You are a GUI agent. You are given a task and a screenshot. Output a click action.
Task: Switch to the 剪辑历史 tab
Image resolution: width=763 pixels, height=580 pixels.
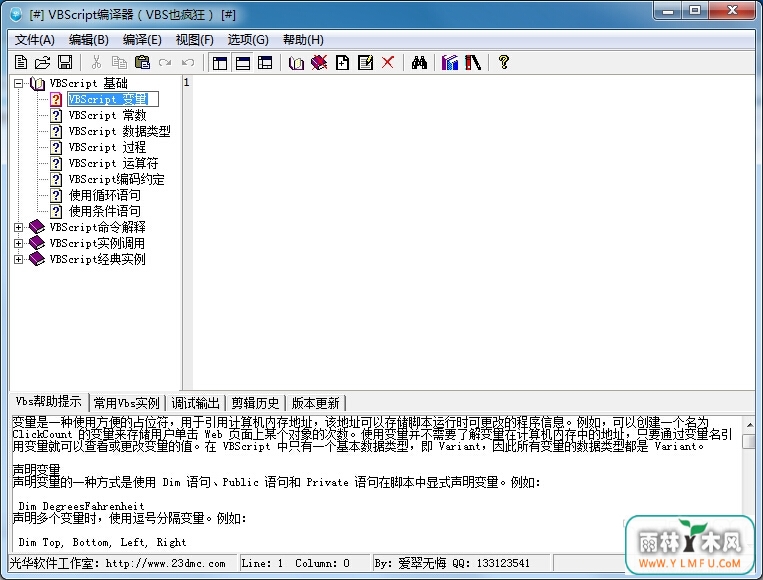coord(255,403)
